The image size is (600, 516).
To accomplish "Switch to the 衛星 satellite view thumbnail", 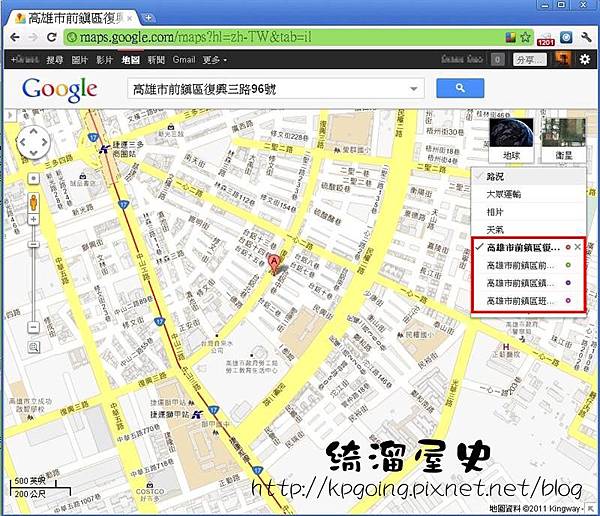I will pyautogui.click(x=564, y=140).
